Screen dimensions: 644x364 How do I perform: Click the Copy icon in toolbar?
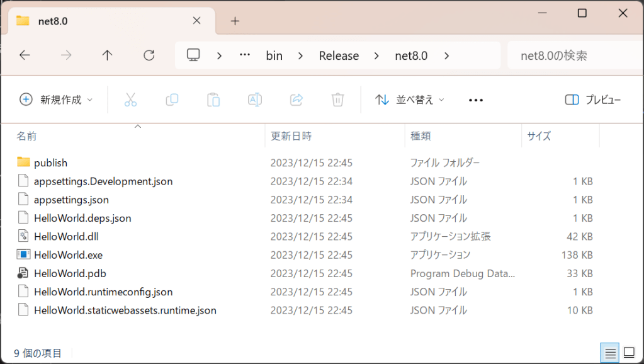(172, 100)
